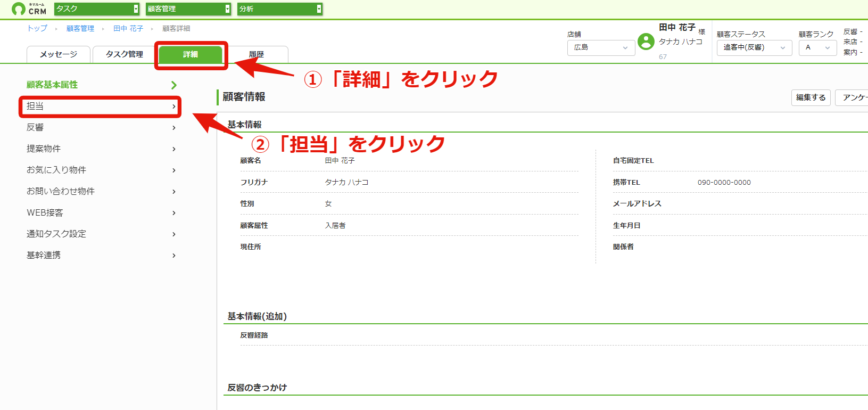Viewport: 868px width, 410px height.
Task: Switch to the メッセージ tab
Action: coord(59,54)
